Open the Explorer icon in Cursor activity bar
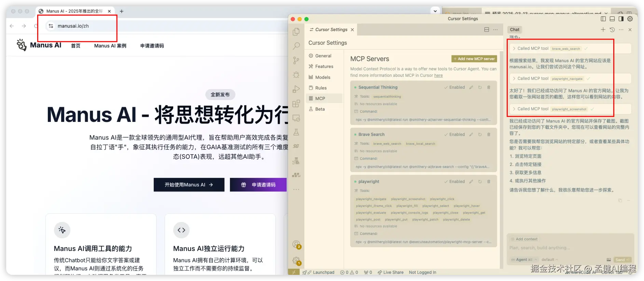 (296, 31)
